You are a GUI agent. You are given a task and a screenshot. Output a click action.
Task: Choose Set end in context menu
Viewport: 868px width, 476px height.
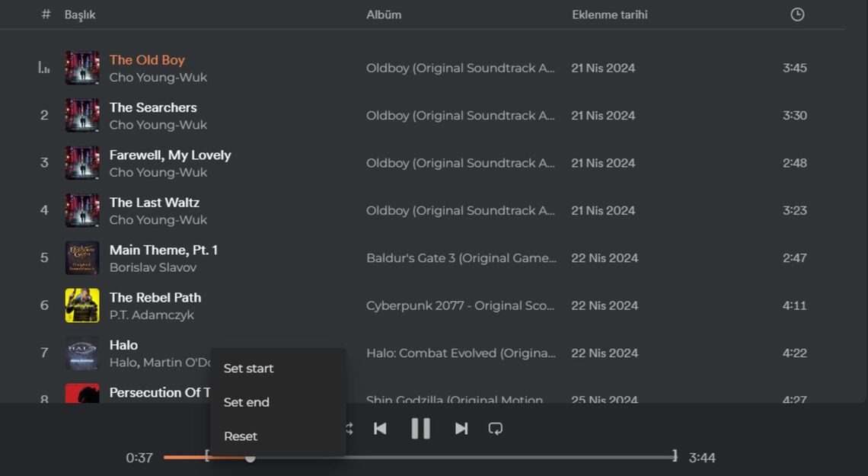247,402
